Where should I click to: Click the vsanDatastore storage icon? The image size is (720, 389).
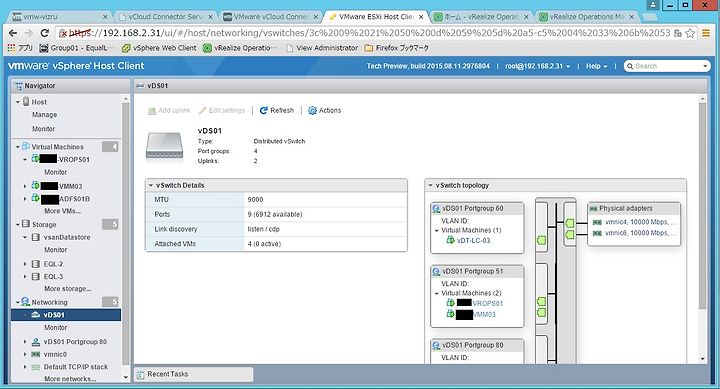36,237
